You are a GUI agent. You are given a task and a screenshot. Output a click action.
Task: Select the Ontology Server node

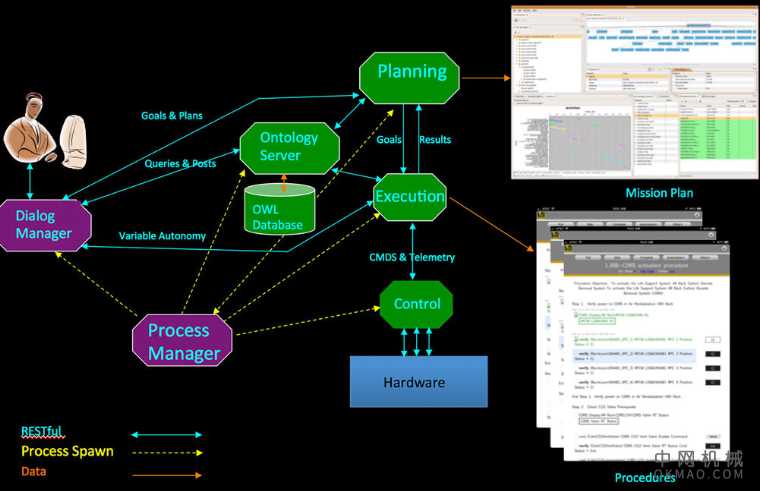[x=289, y=147]
